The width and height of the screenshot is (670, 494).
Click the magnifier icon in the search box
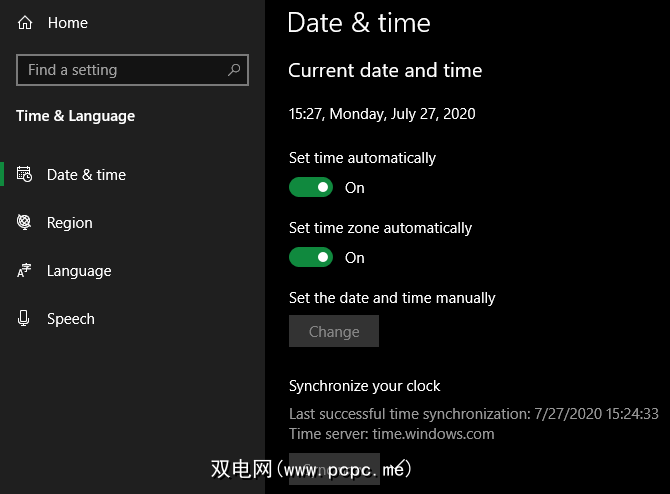tap(234, 70)
